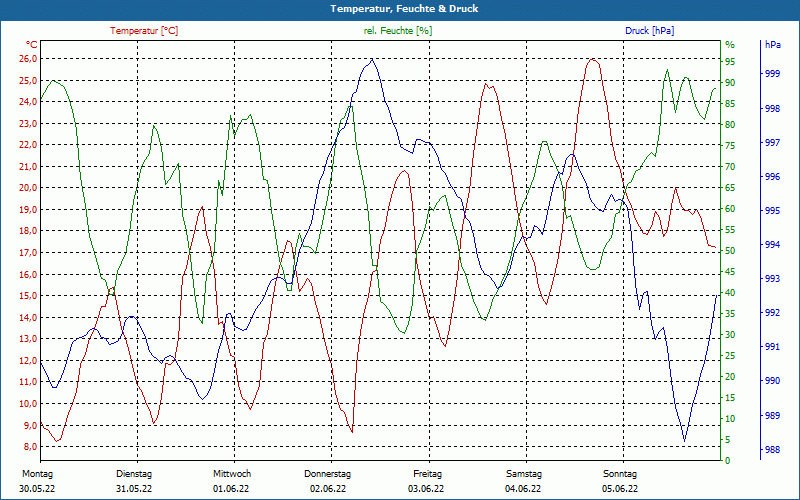Click the '50' humidity axis value
This screenshot has height=500, width=800.
coord(730,251)
